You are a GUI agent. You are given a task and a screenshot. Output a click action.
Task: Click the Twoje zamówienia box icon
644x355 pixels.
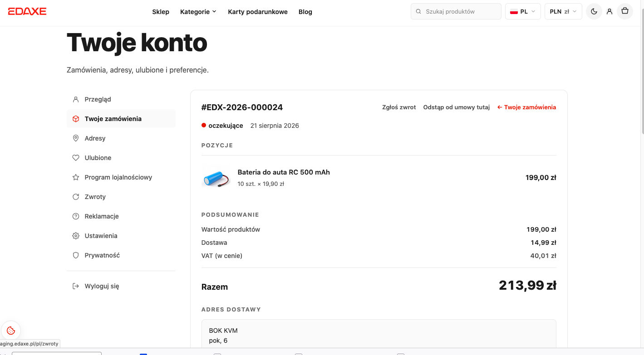tap(76, 119)
